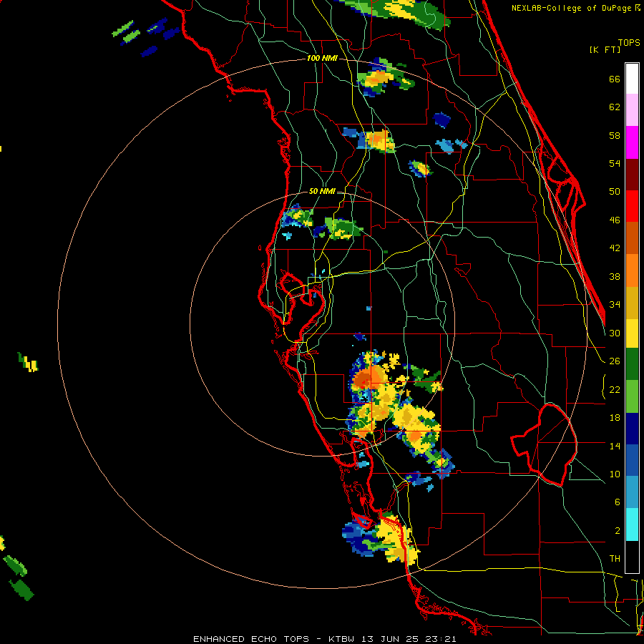This screenshot has width=644, height=644.
Task: Click the Enhanced Echo Tops KTBW caption
Action: 324,639
